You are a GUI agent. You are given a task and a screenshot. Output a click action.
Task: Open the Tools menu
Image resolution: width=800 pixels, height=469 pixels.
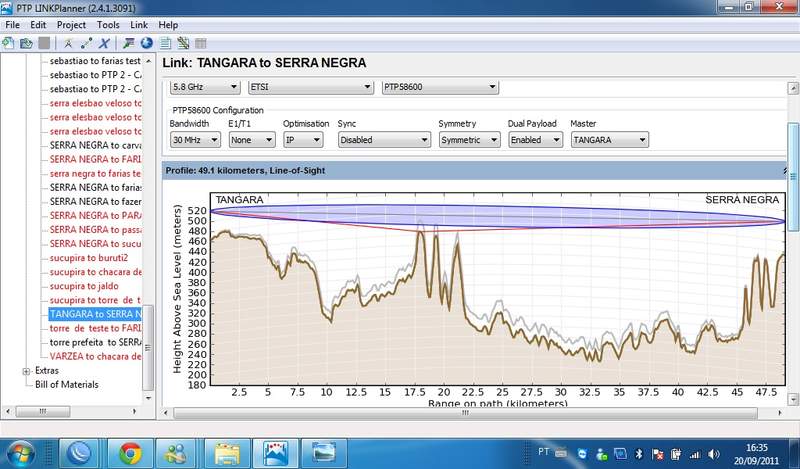pyautogui.click(x=108, y=24)
